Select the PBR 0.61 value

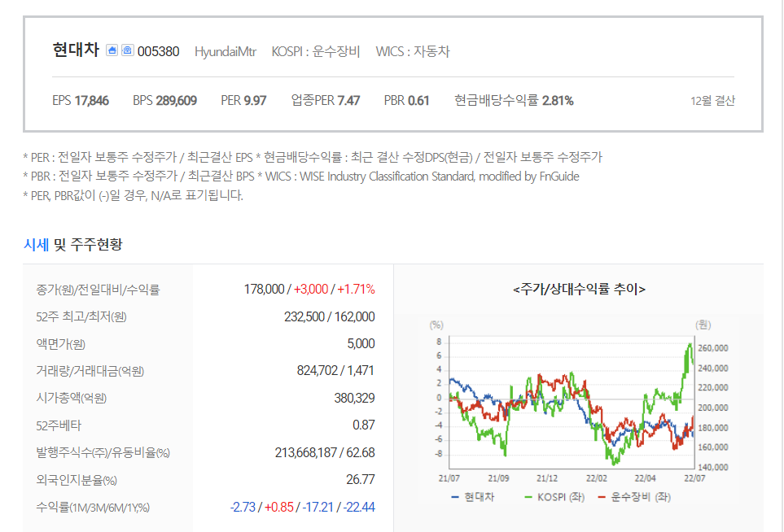click(406, 100)
